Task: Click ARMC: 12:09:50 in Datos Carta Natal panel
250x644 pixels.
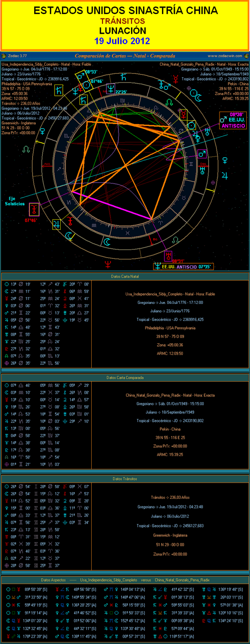Action: coord(170,353)
